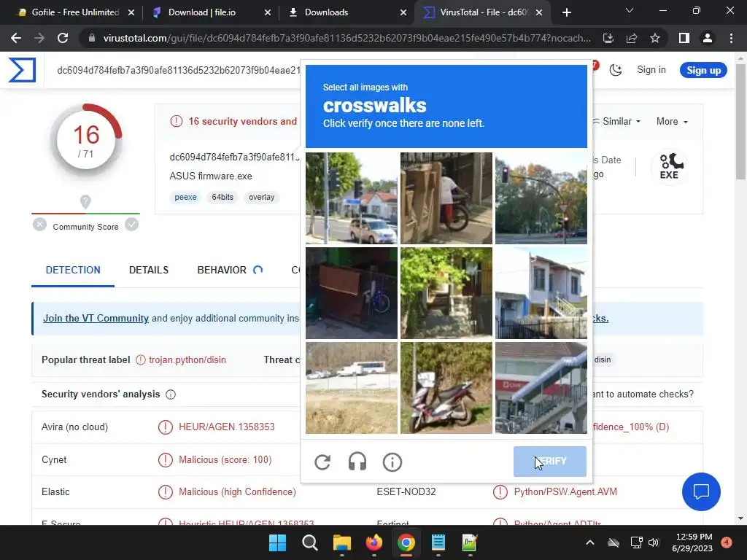Open a new browser tab
This screenshot has width=747, height=560.
(566, 12)
